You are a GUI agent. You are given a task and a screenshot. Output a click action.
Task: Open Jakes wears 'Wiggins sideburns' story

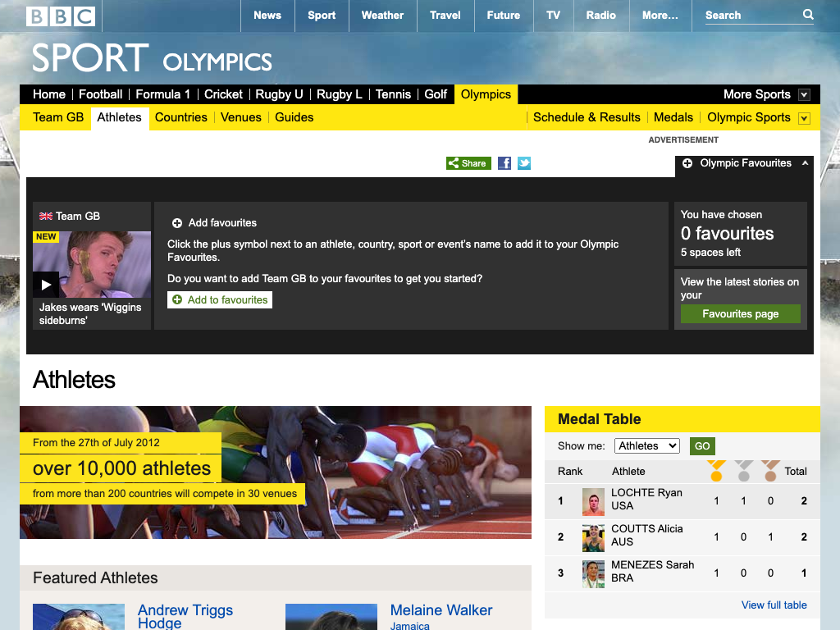(90, 314)
